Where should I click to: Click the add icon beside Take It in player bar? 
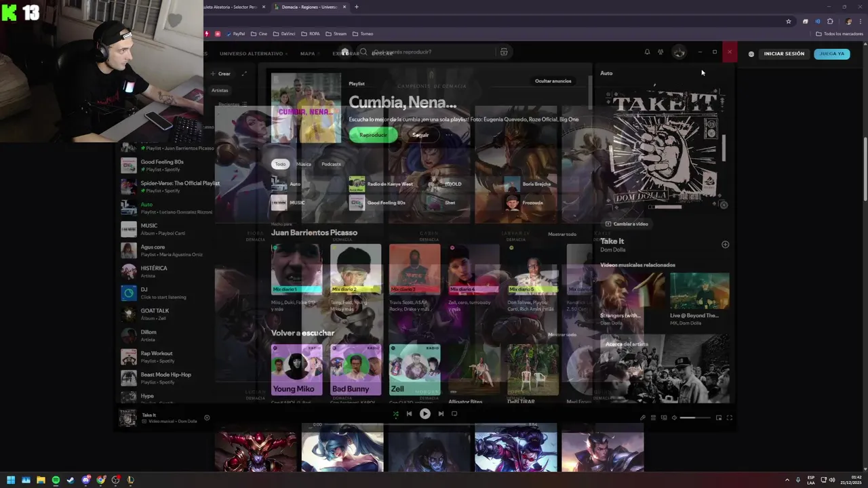[207, 418]
